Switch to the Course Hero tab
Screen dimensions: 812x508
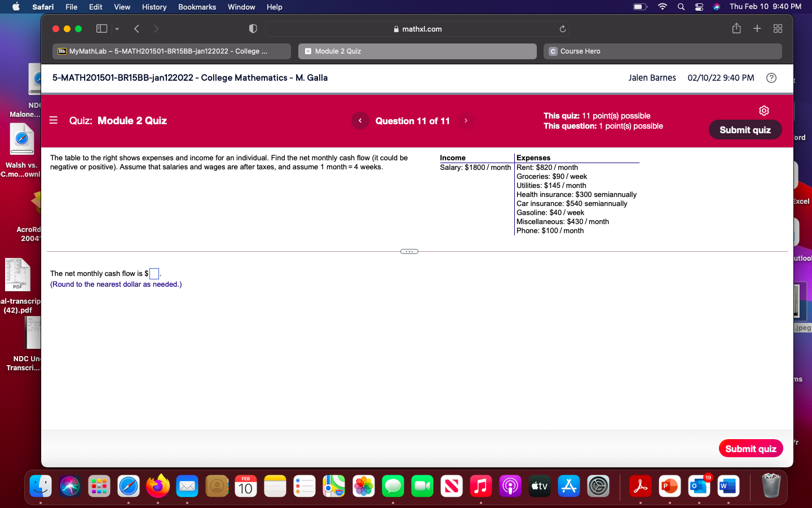tap(662, 51)
